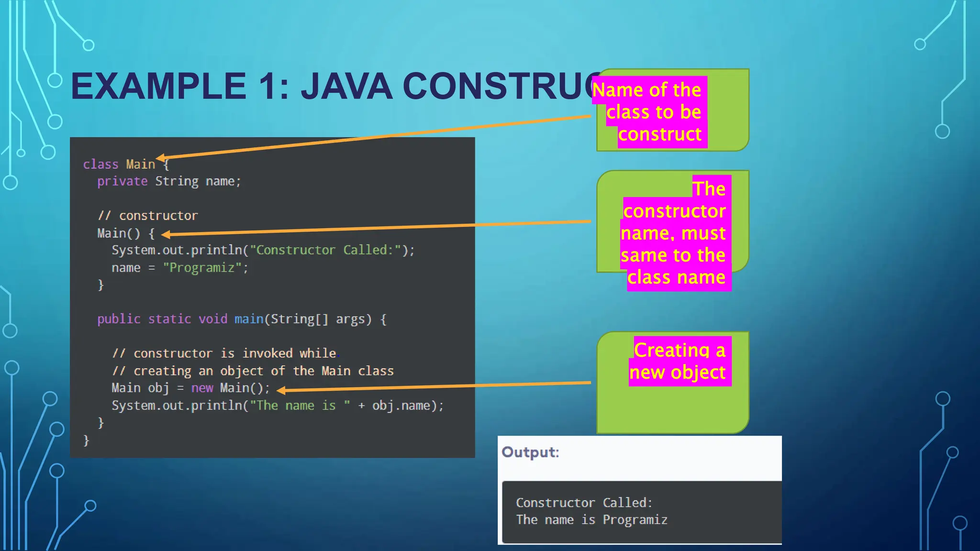Screen dimensions: 980x551
Task: Click the 'private String name;' line
Action: (x=169, y=182)
